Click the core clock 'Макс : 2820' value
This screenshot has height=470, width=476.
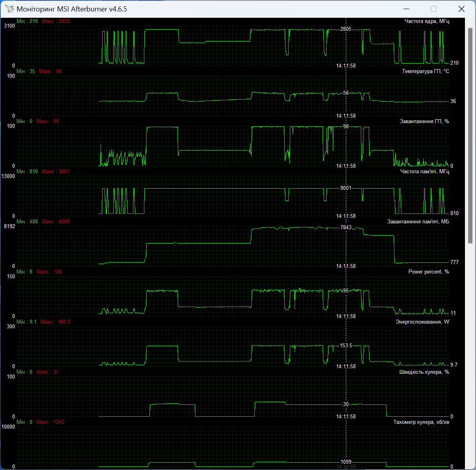pos(56,21)
